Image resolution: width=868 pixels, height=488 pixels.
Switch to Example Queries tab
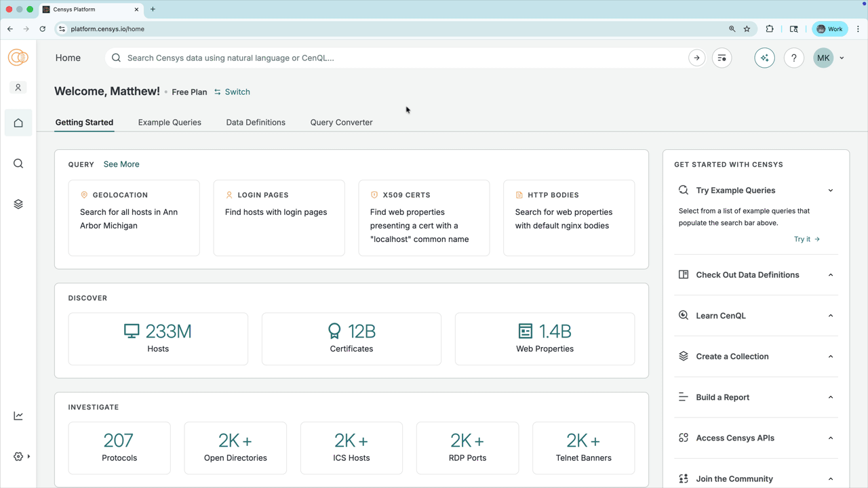click(170, 123)
